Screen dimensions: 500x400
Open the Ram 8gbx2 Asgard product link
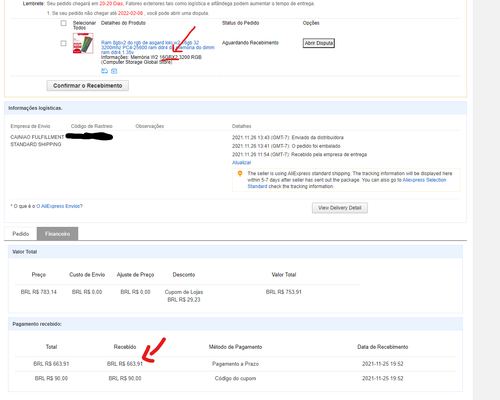[x=158, y=47]
